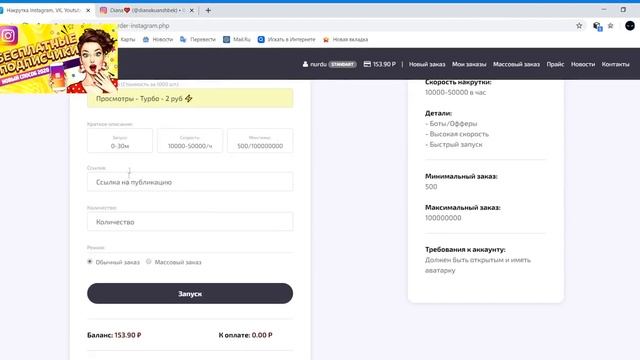Restore the browser window
640x360 pixels.
coord(623,9)
